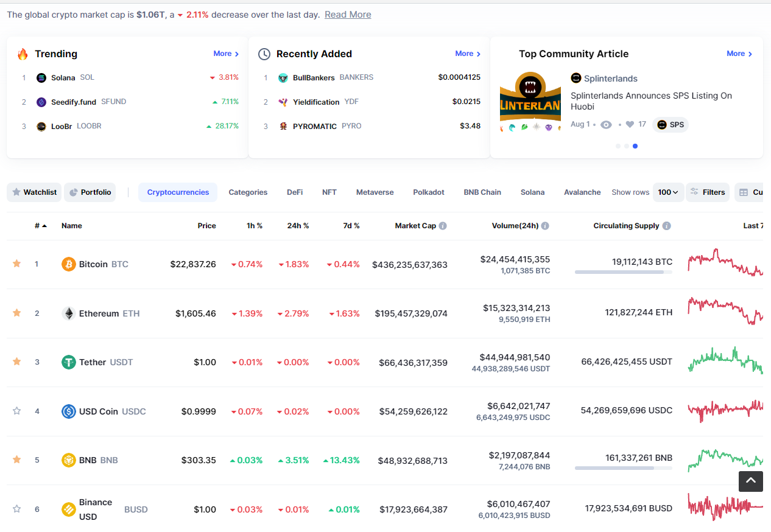The width and height of the screenshot is (771, 532).
Task: Open the Portfolio button
Action: (x=90, y=192)
